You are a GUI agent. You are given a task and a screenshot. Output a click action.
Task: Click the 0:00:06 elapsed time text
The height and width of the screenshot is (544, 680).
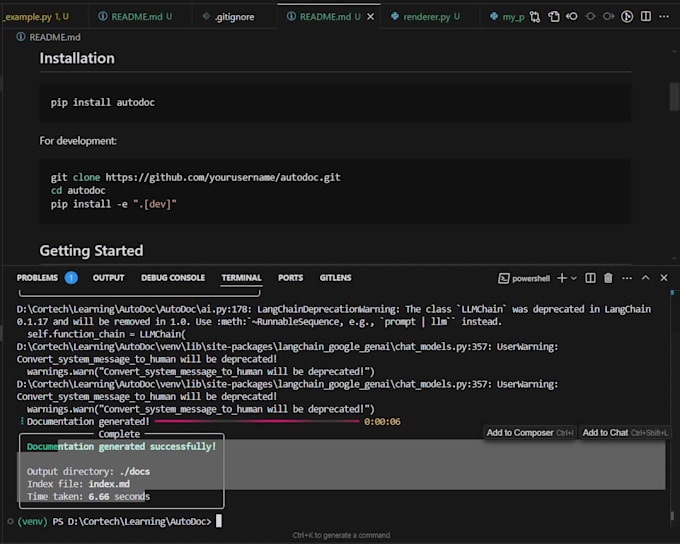382,422
